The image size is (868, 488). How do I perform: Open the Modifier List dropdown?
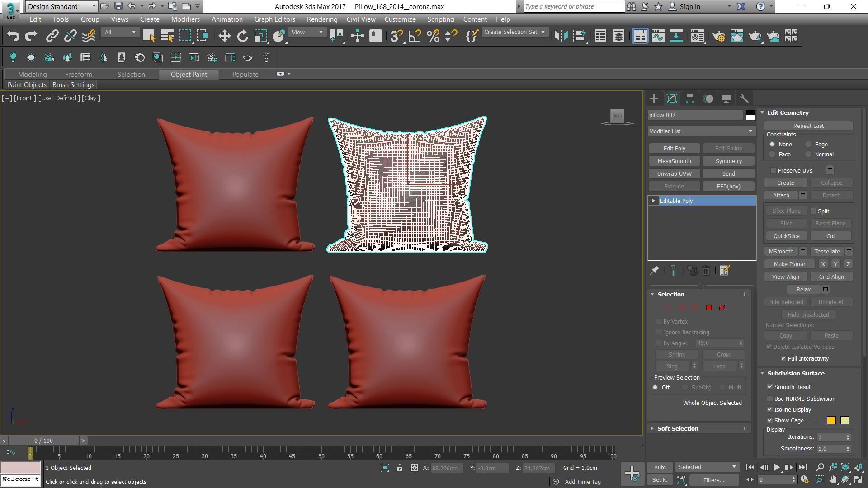(x=701, y=131)
